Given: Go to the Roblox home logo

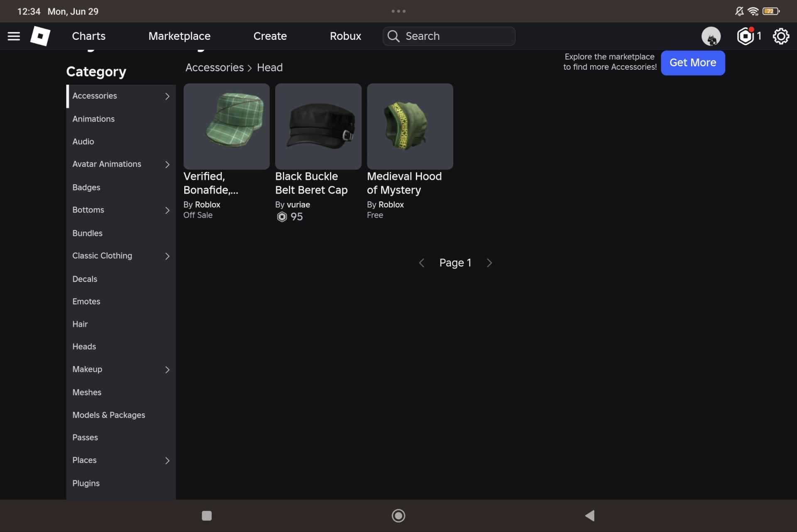Looking at the screenshot, I should click(x=40, y=36).
